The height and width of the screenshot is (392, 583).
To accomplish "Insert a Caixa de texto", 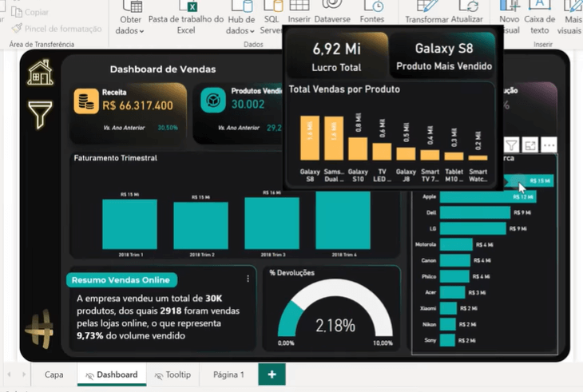I will tap(540, 18).
